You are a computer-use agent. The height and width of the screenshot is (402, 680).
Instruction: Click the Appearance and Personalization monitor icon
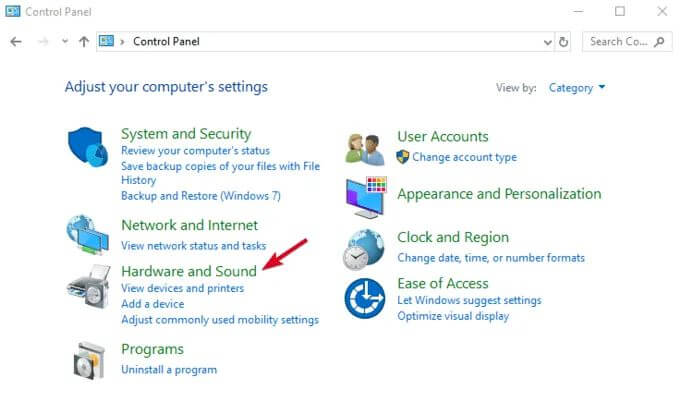tap(366, 197)
